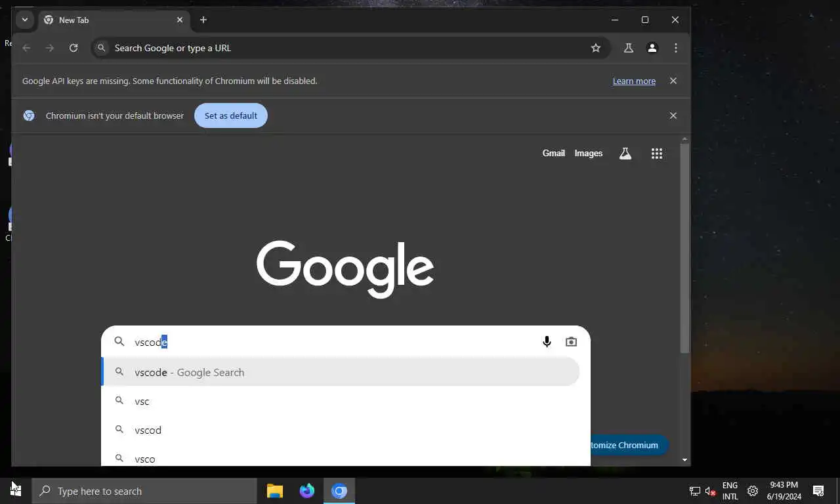
Task: Open the tab search dropdown arrow
Action: 24,20
